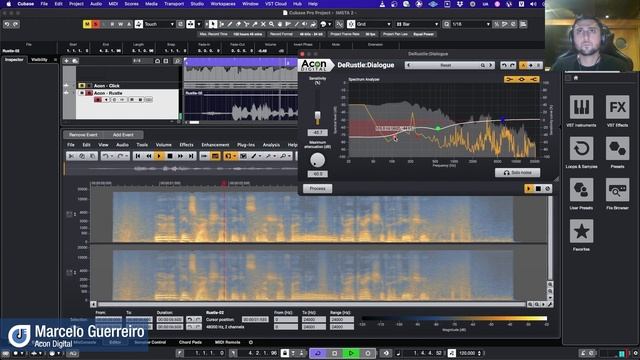Select the Zoom magnifier tool in Cubase toolbar
This screenshot has height=360, width=640.
(x=271, y=24)
